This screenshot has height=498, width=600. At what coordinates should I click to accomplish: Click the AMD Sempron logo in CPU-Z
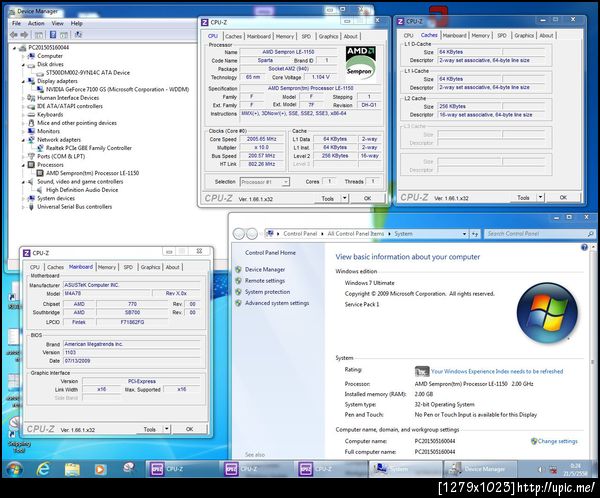(360, 63)
